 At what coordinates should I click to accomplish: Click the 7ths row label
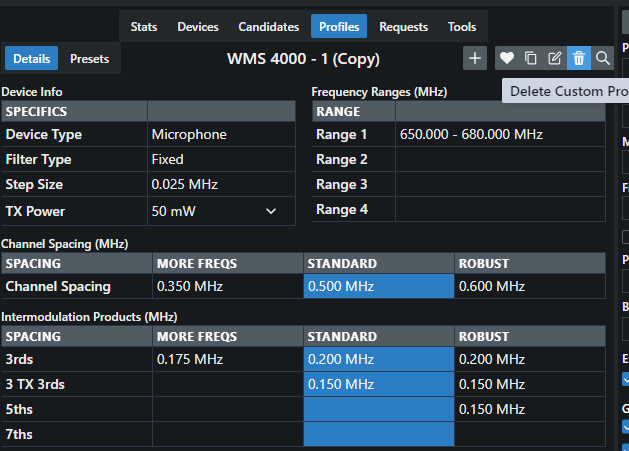tap(19, 434)
